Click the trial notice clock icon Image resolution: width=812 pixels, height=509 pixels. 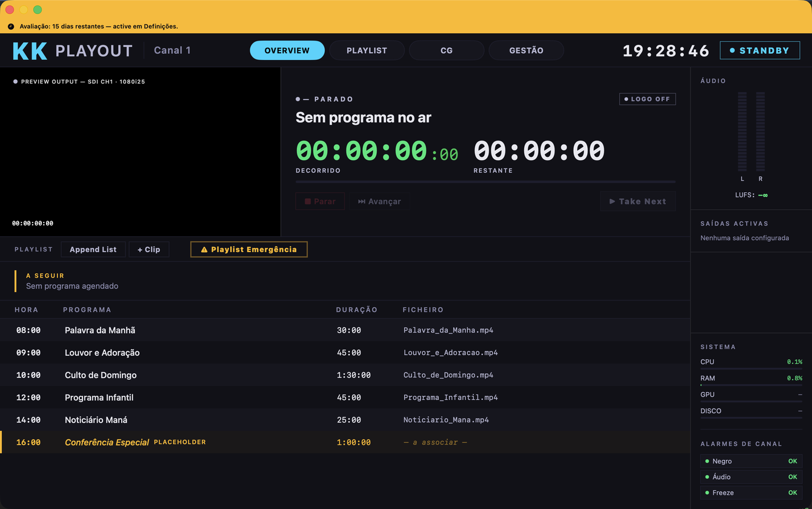click(x=11, y=27)
